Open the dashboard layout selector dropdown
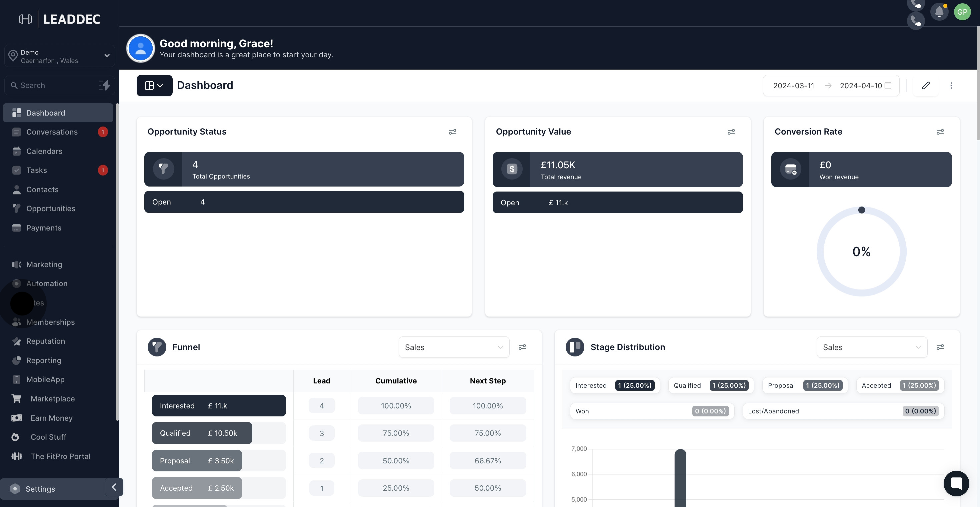 [x=154, y=86]
